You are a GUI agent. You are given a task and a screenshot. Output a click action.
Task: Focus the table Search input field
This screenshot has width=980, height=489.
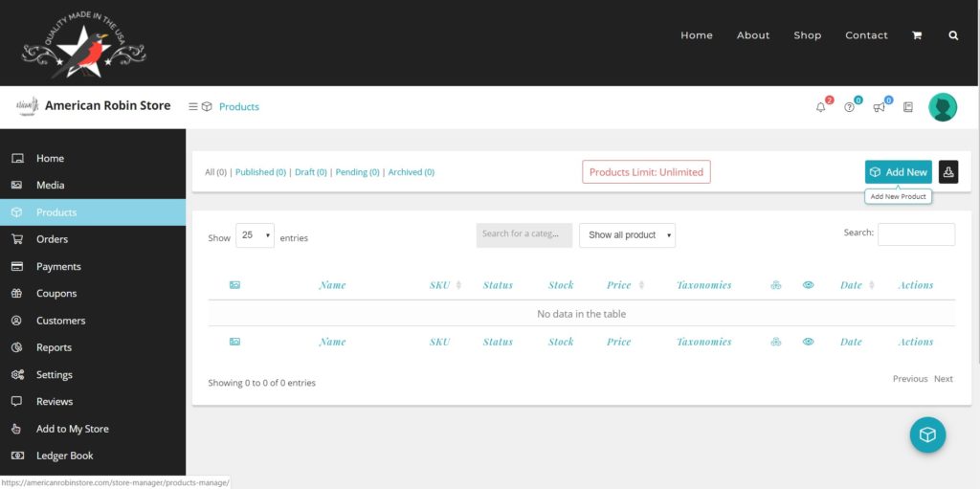coord(916,234)
